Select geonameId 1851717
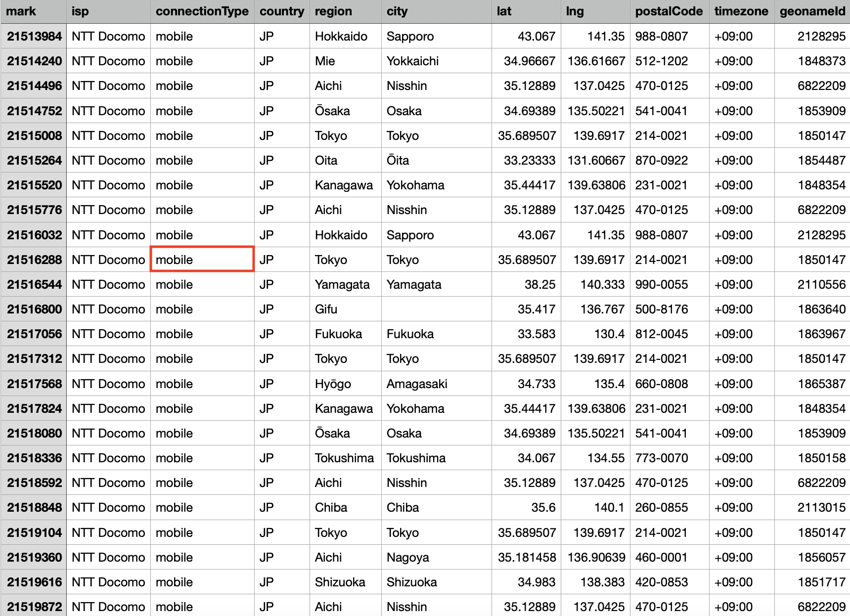850x616 pixels. (x=812, y=582)
